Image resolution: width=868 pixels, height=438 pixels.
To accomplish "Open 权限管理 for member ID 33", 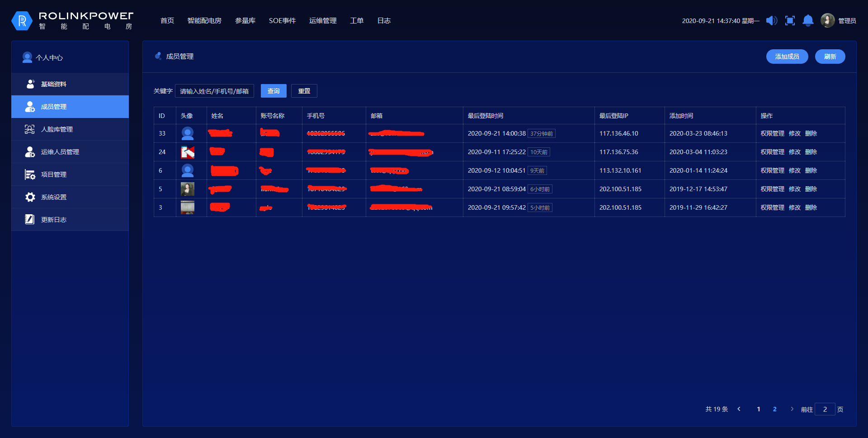I will point(773,133).
